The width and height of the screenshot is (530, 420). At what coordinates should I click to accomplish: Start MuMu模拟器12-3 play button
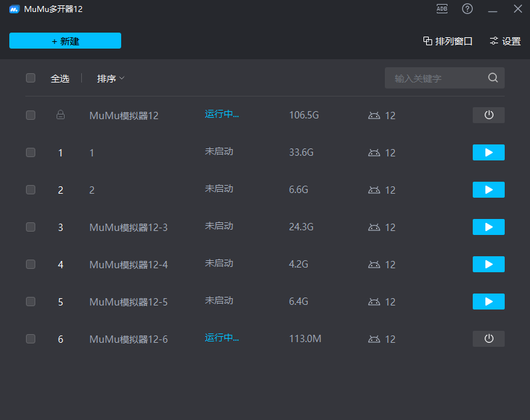click(488, 227)
